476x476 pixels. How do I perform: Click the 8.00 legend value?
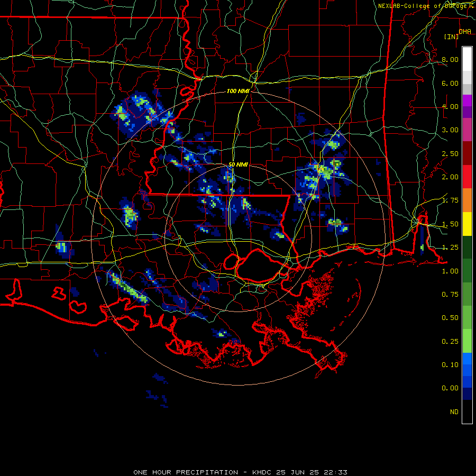pyautogui.click(x=450, y=59)
